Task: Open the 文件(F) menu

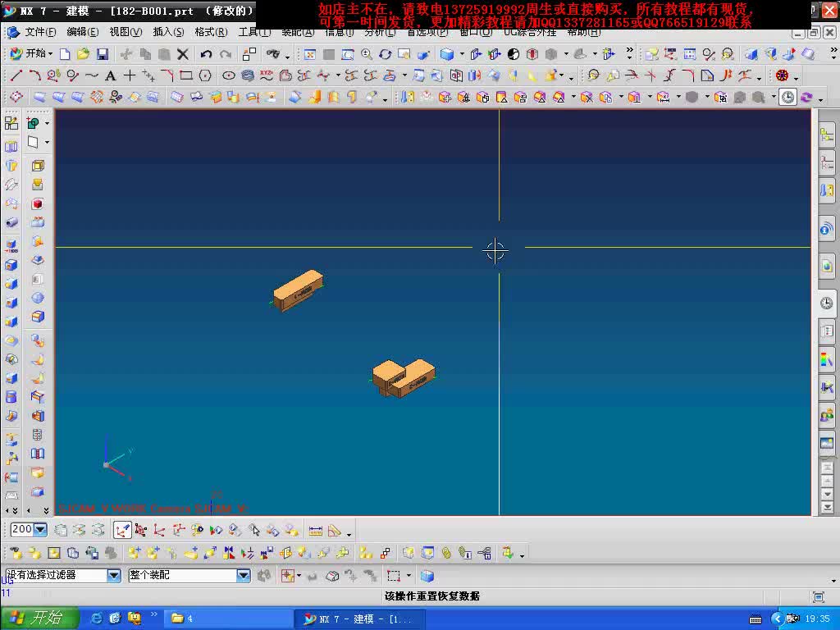Action: (x=40, y=33)
